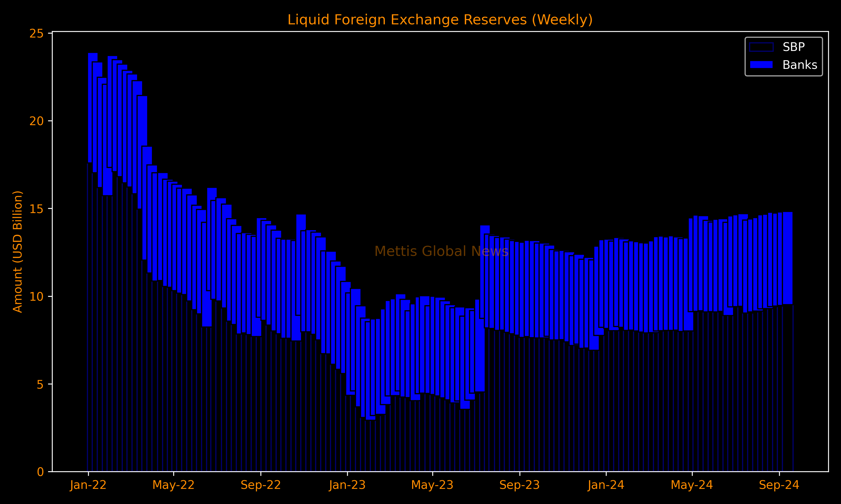The image size is (841, 504).
Task: Click the 25 y-axis tick label
Action: click(37, 33)
